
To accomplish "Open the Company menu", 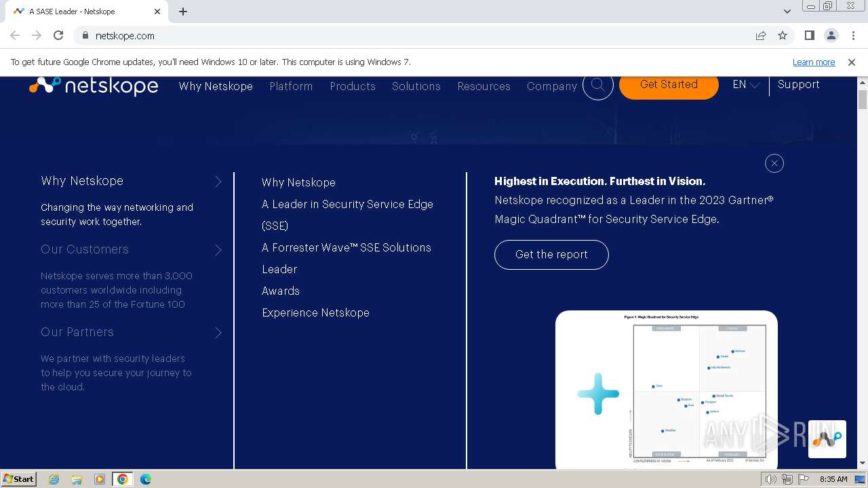I will coord(552,86).
